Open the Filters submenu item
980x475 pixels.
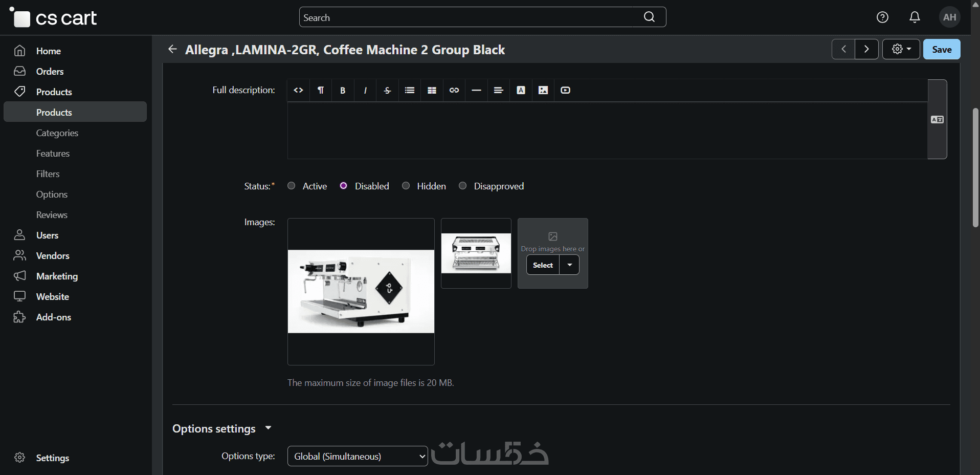pos(48,174)
